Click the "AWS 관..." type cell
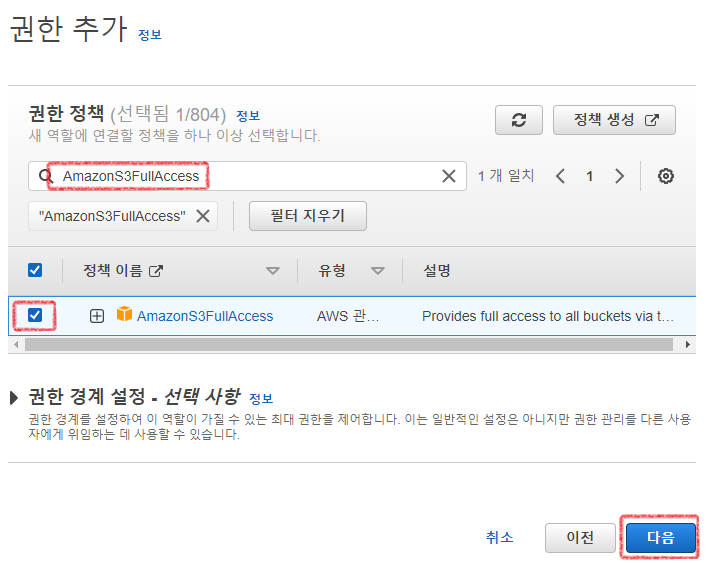Screen dimensions: 707x563 [348, 316]
